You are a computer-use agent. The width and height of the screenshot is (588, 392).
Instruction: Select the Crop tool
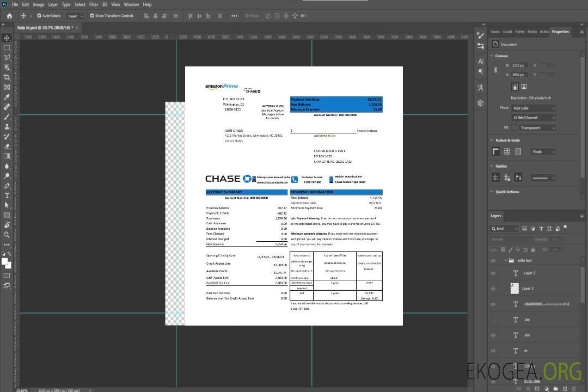pos(7,77)
